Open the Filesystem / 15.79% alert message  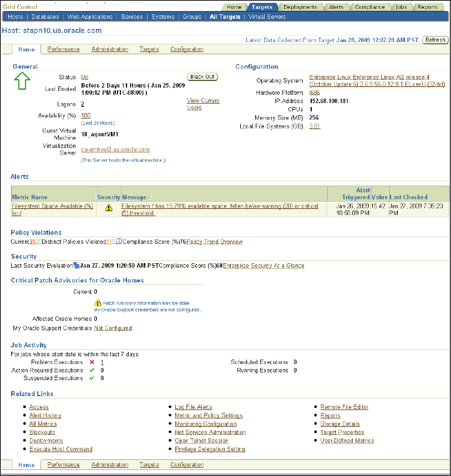[220, 209]
